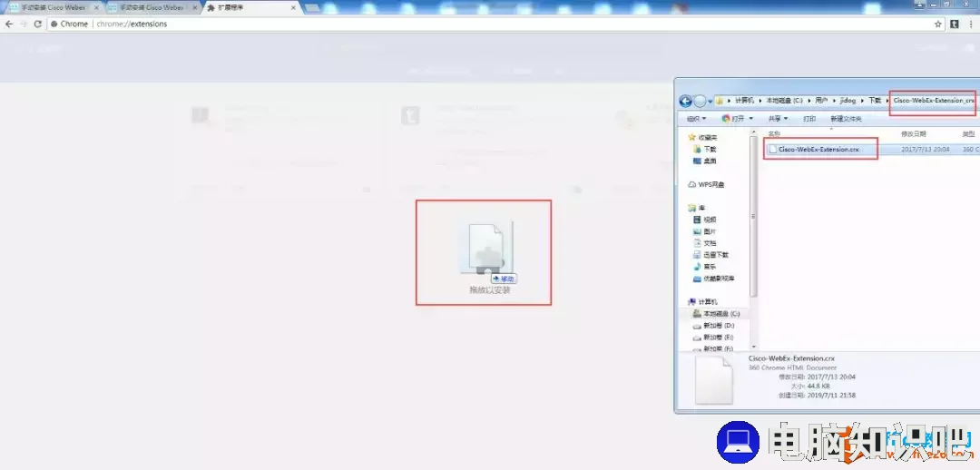
Task: Click Chrome's forward navigation arrow
Action: coord(24,24)
